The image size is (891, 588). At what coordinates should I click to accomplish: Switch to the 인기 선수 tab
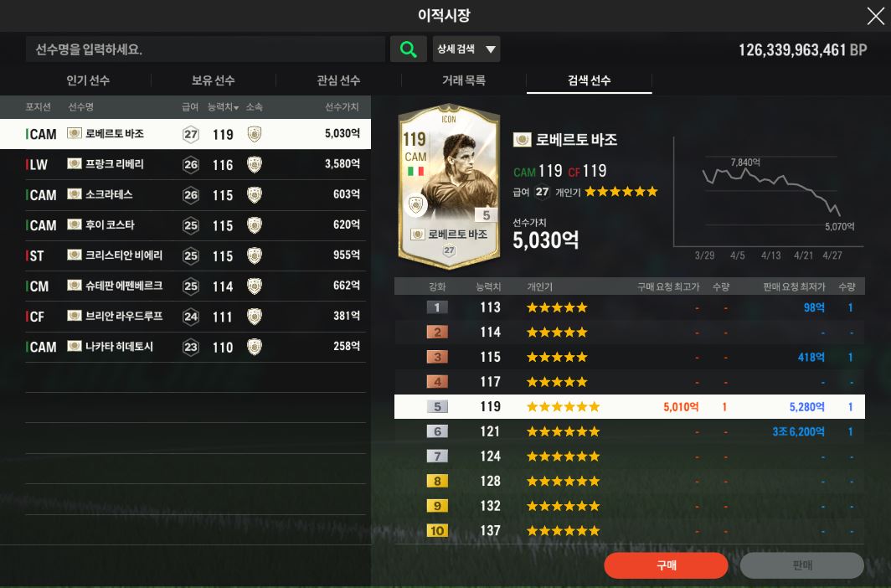[x=88, y=80]
